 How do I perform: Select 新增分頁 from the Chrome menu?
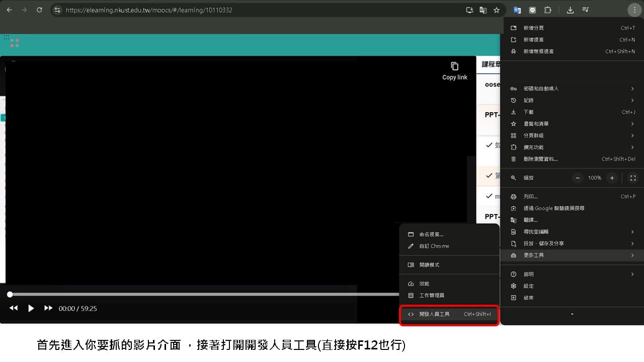[573, 28]
